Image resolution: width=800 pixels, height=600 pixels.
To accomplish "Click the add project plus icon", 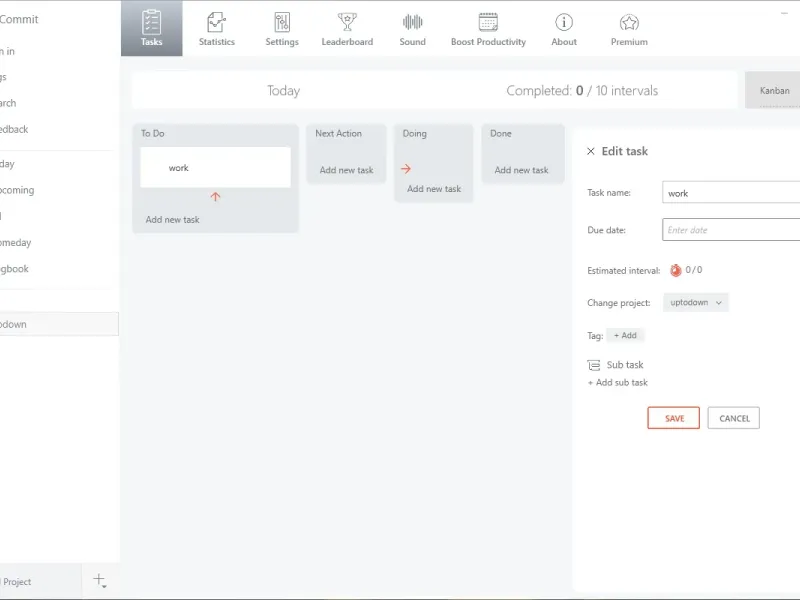I will point(99,580).
